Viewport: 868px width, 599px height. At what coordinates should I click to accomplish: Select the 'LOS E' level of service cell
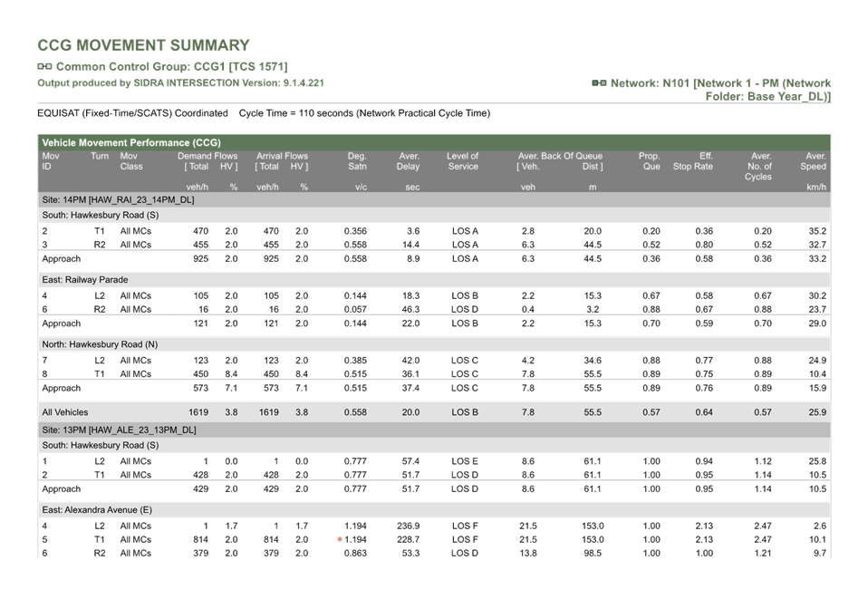coord(465,461)
